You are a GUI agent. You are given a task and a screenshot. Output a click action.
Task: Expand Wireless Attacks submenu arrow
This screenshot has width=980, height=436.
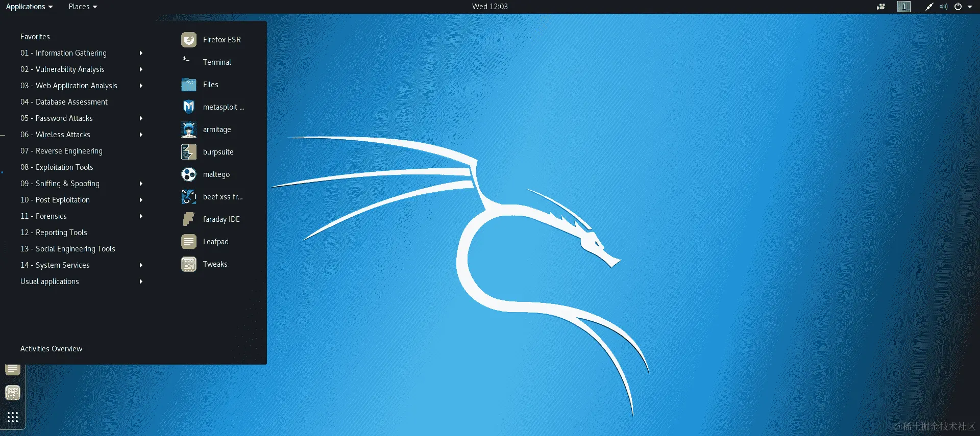coord(141,135)
